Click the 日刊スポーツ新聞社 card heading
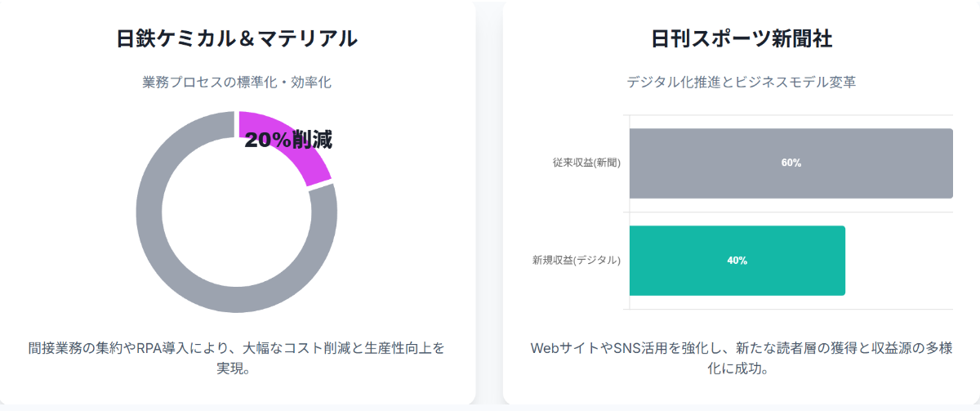 742,38
